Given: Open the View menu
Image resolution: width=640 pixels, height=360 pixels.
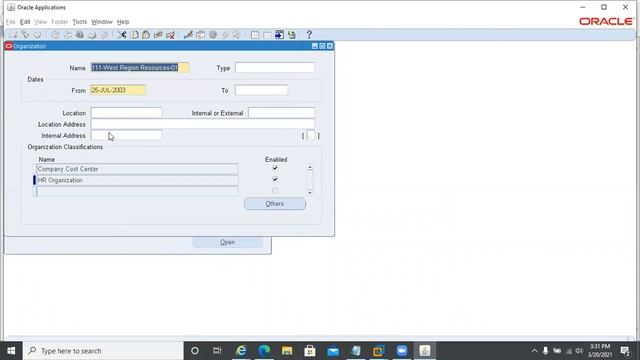Looking at the screenshot, I should [40, 22].
